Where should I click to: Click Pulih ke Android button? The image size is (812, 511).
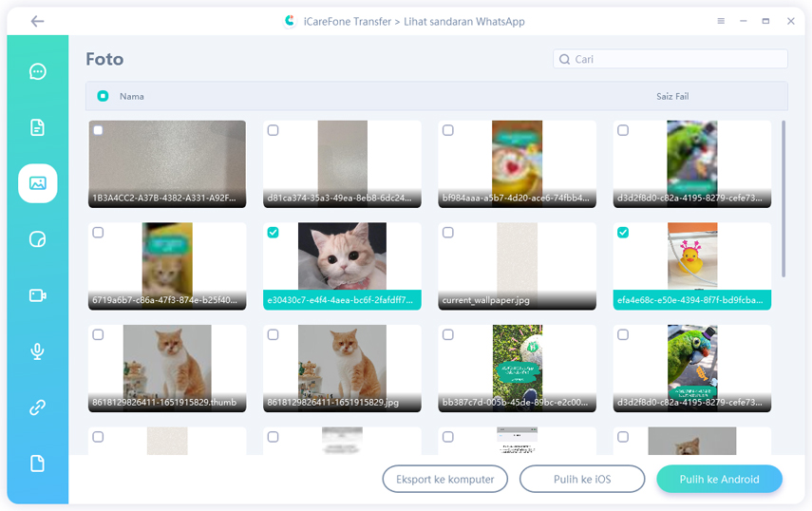point(719,480)
